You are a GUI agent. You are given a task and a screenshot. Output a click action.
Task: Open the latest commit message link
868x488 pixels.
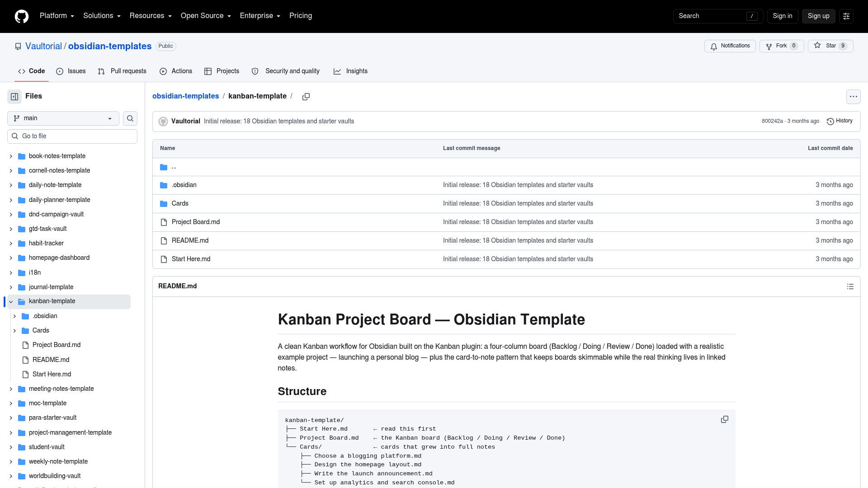[x=279, y=121]
